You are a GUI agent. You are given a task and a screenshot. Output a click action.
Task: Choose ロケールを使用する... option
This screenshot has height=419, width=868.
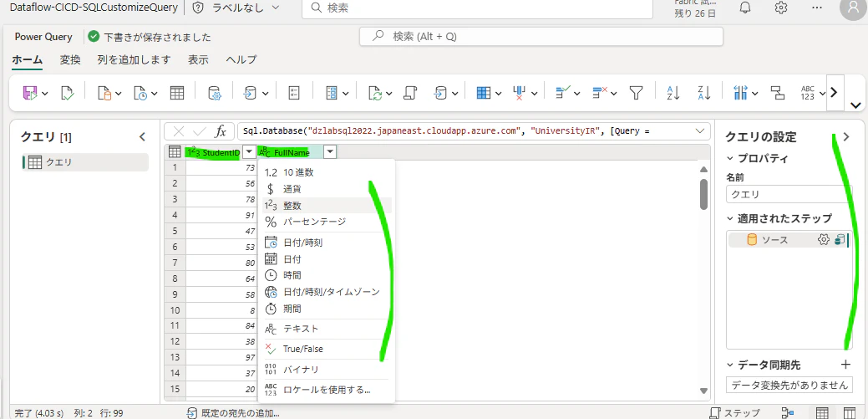pos(327,390)
